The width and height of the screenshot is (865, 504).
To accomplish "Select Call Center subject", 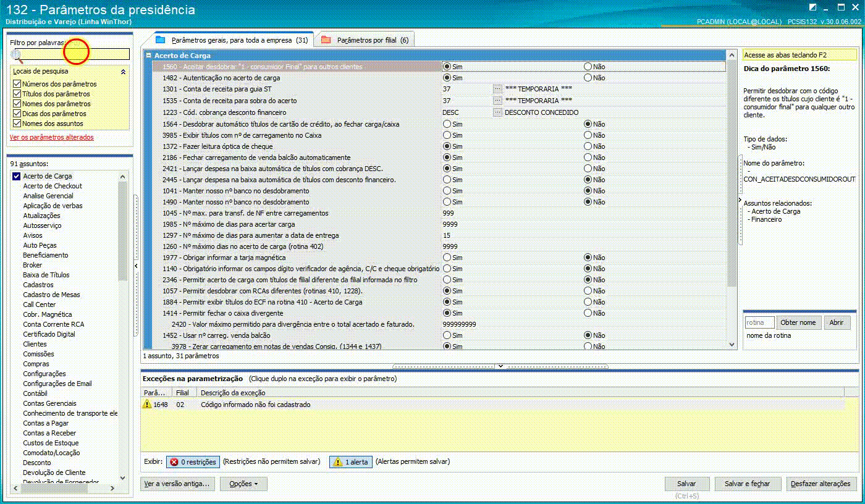I will point(40,304).
